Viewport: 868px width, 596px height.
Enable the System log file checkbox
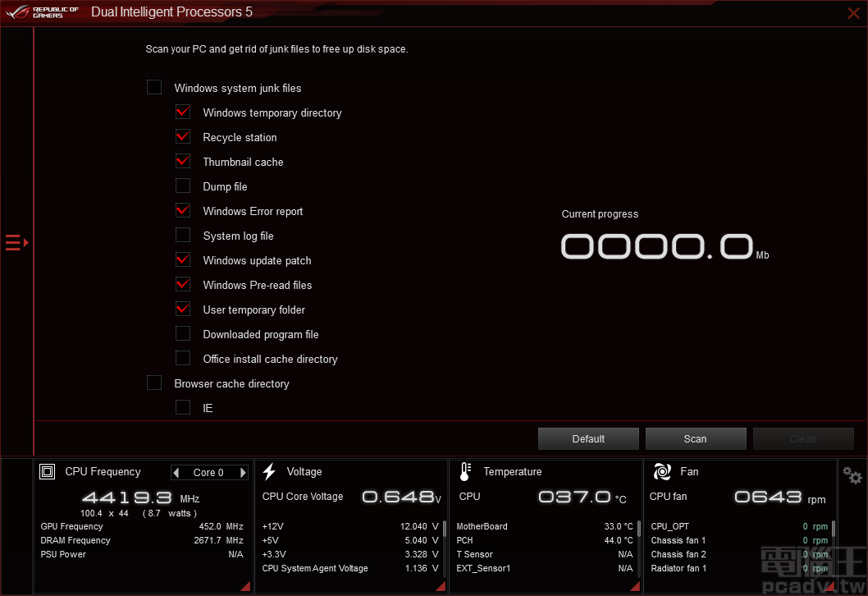(x=182, y=235)
